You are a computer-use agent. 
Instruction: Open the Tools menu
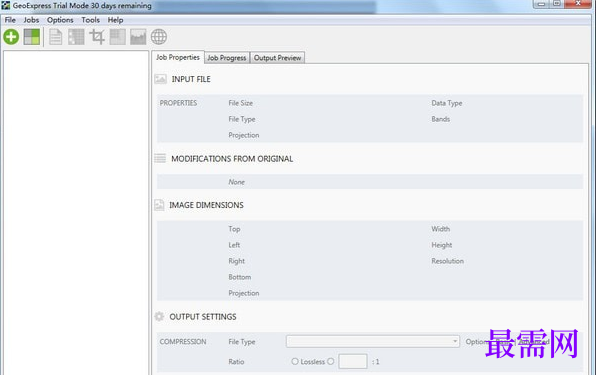point(90,20)
